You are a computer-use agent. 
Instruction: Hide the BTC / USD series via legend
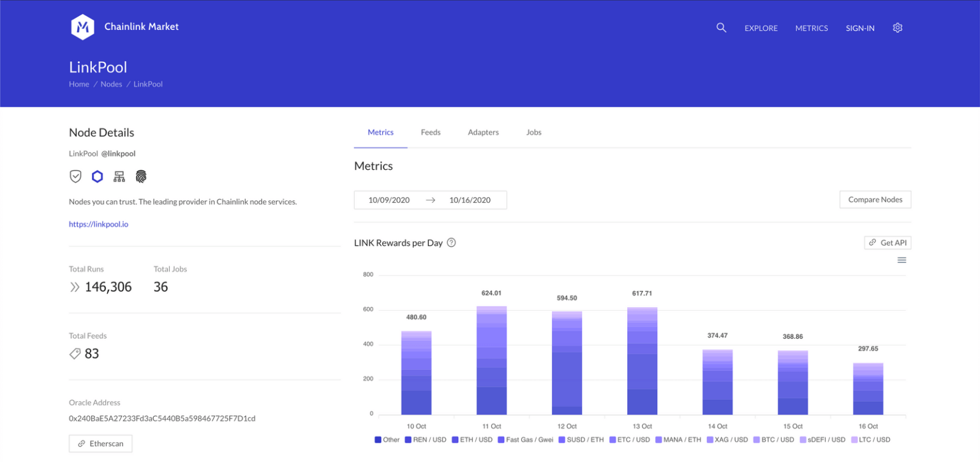774,440
